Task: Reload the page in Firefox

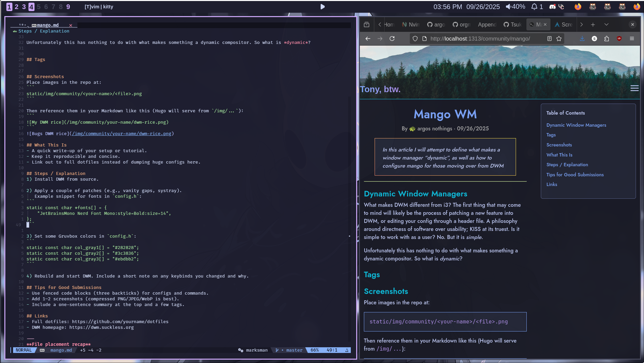Action: pos(392,39)
